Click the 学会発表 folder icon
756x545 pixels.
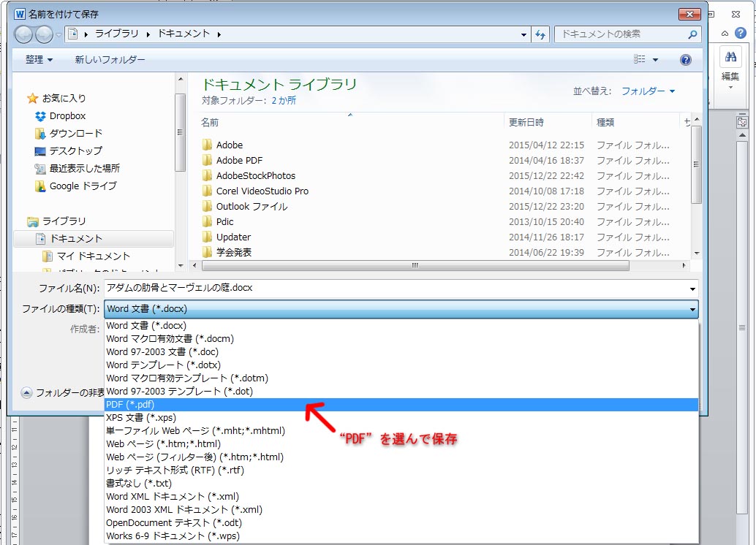(208, 252)
